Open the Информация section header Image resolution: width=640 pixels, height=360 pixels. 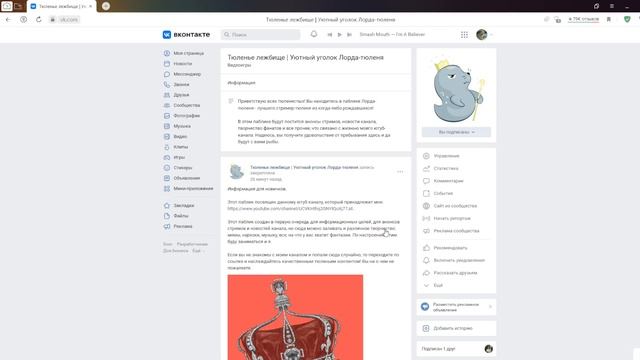point(241,83)
